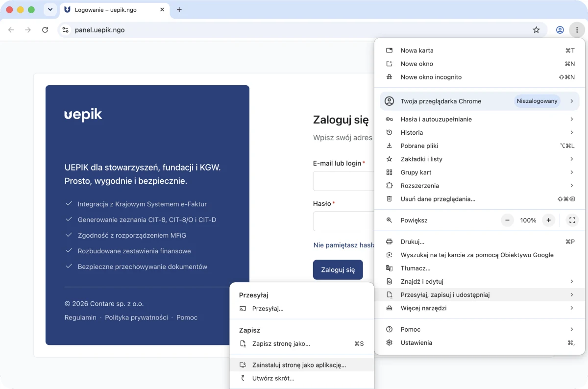Expand Znajdź i edytuj submenu arrow

pyautogui.click(x=572, y=281)
